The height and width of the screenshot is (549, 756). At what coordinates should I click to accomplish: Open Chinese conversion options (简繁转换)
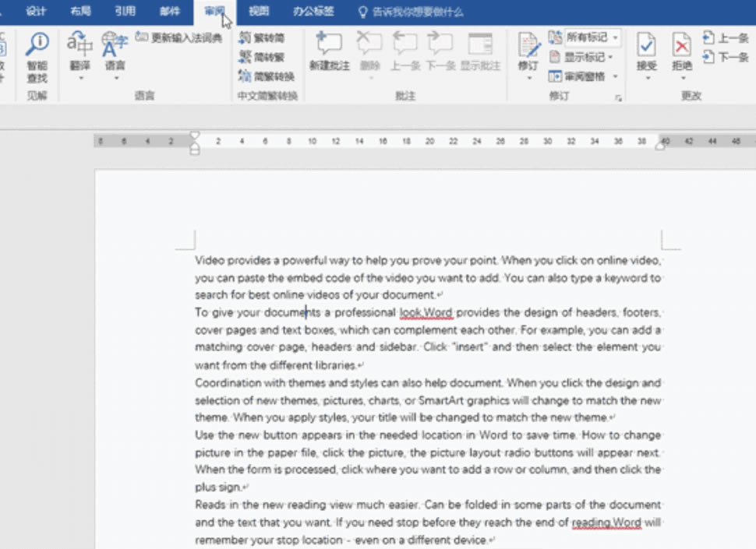(267, 76)
